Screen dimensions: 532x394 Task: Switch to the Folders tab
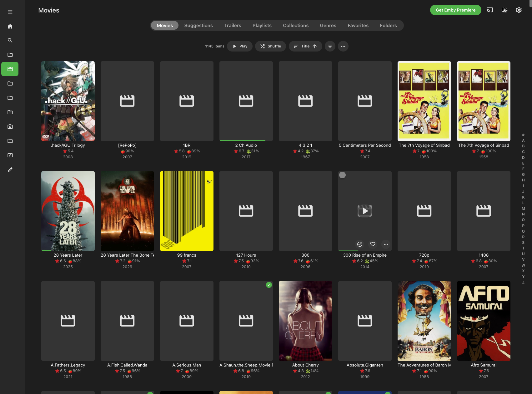click(x=388, y=26)
